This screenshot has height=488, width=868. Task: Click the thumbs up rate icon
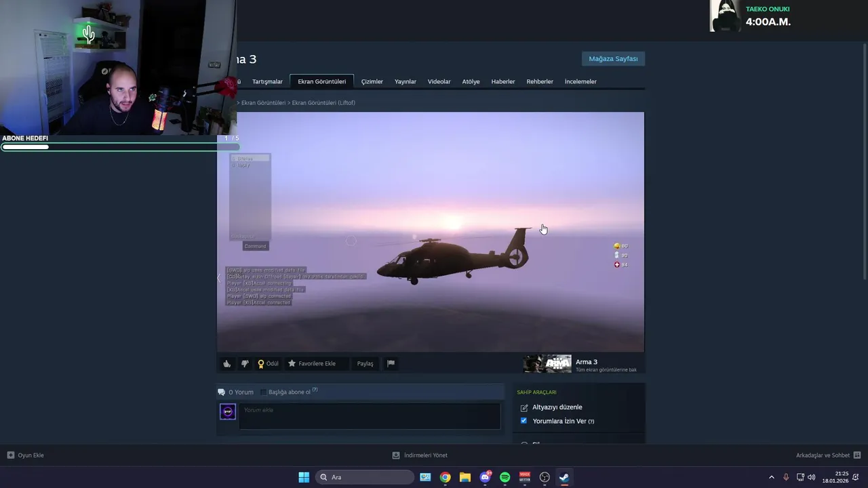(x=226, y=363)
